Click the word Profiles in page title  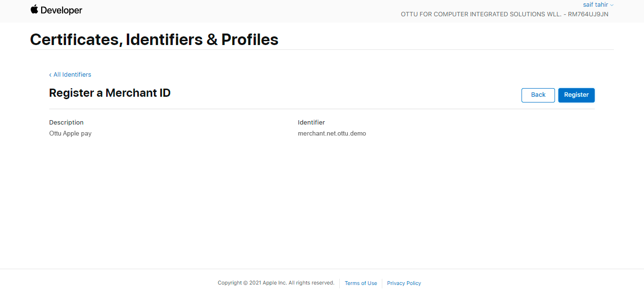(x=250, y=39)
